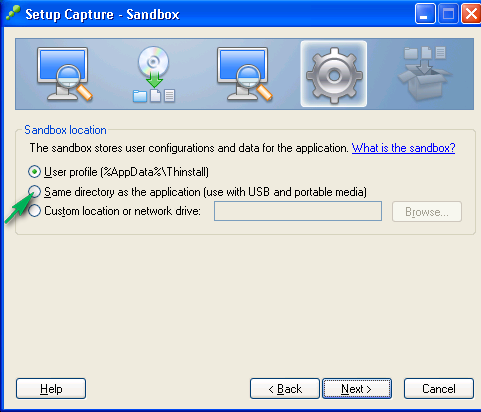Proceed with the Next > button
Viewport: 481px width, 412px height.
coord(357,389)
